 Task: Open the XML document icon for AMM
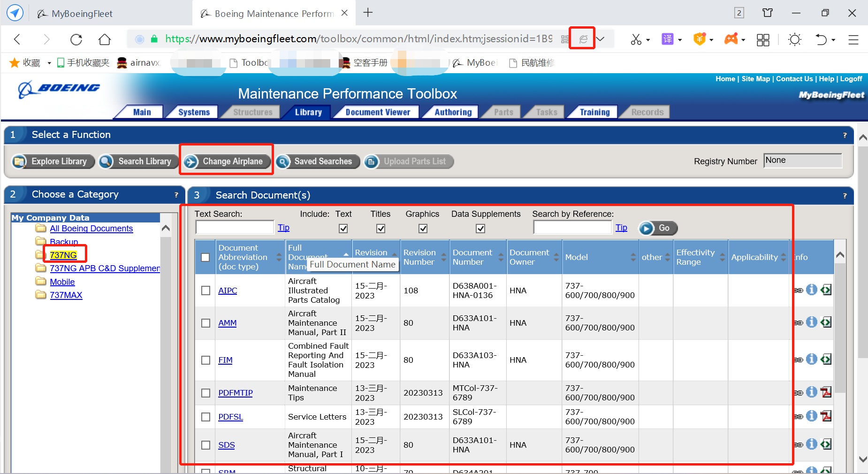click(826, 322)
